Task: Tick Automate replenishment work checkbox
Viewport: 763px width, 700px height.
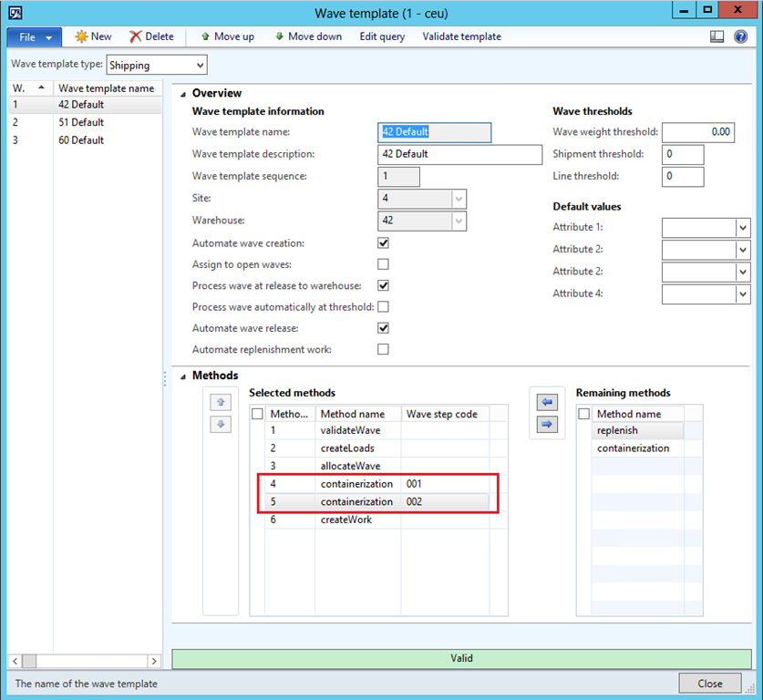Action: [383, 349]
